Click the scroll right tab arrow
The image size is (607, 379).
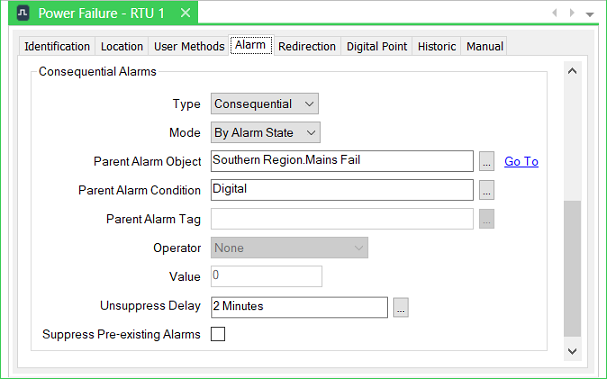pyautogui.click(x=572, y=13)
